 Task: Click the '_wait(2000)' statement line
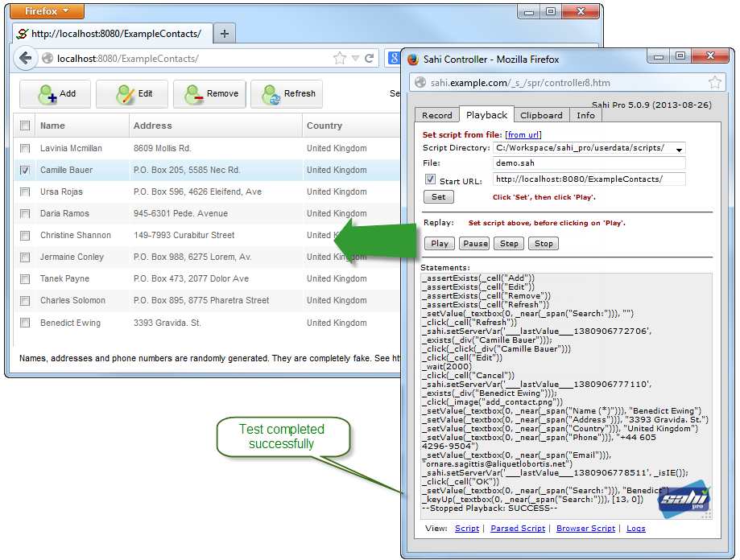click(x=446, y=367)
